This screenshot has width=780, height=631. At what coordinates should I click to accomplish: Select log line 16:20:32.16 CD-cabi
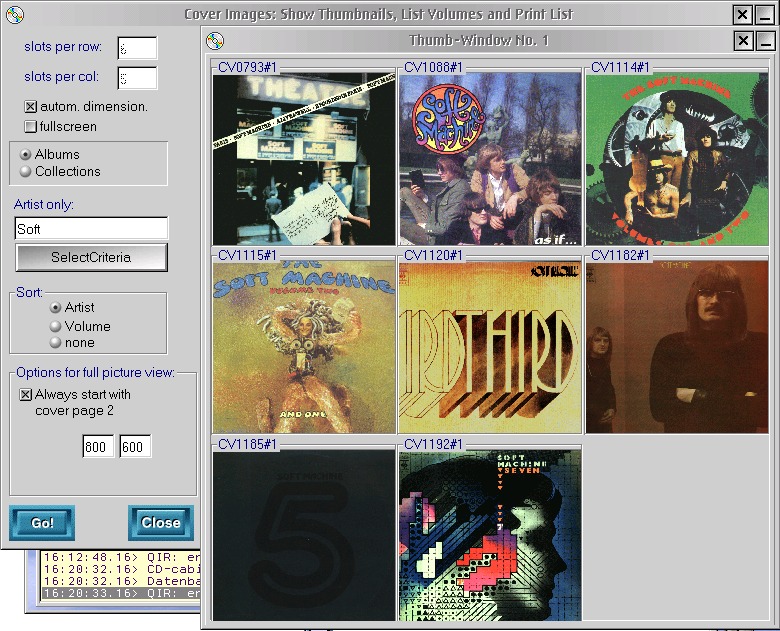(121, 569)
